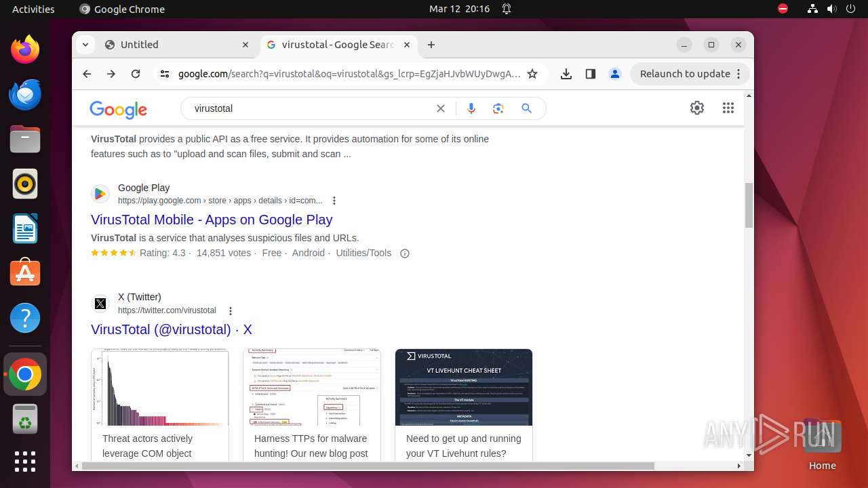Open Activities overview

click(x=33, y=9)
